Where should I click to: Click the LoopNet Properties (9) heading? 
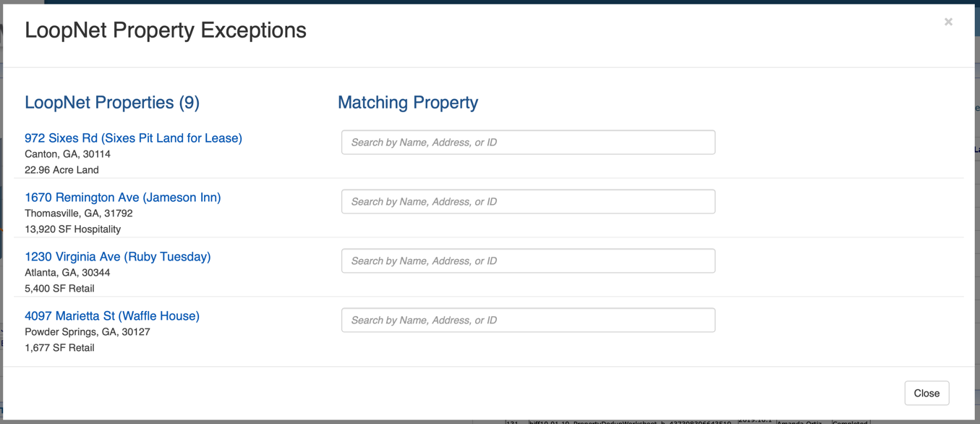click(112, 103)
